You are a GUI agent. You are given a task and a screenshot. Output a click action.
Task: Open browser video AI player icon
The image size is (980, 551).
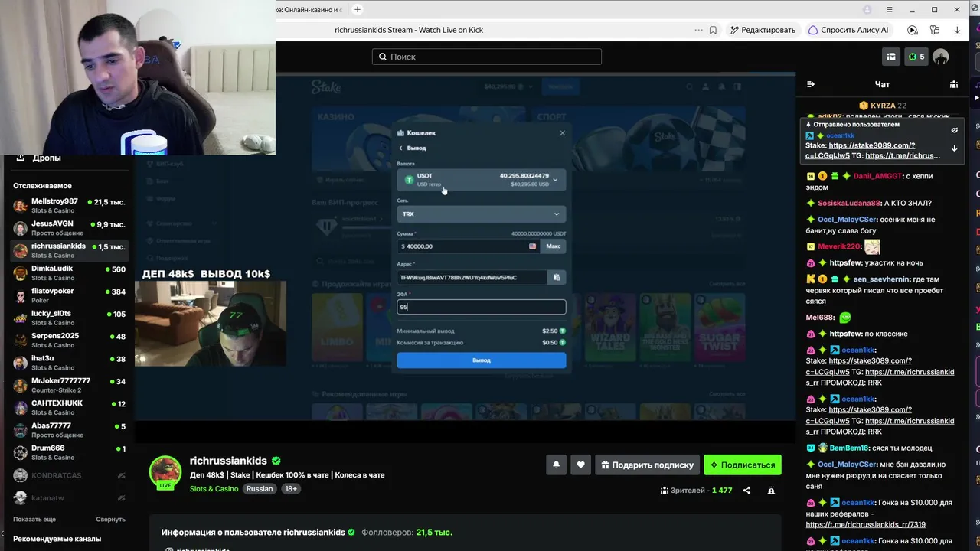pyautogui.click(x=912, y=30)
